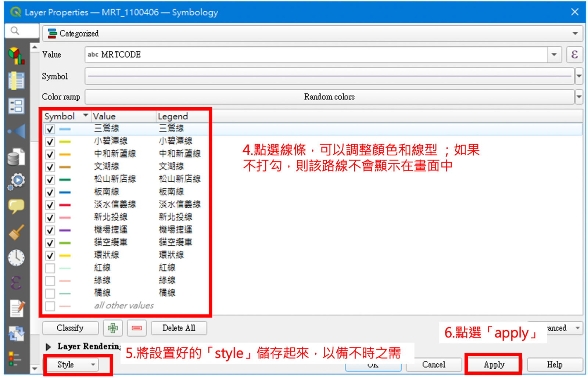Click the green plus add category button
The height and width of the screenshot is (378, 588).
[113, 328]
